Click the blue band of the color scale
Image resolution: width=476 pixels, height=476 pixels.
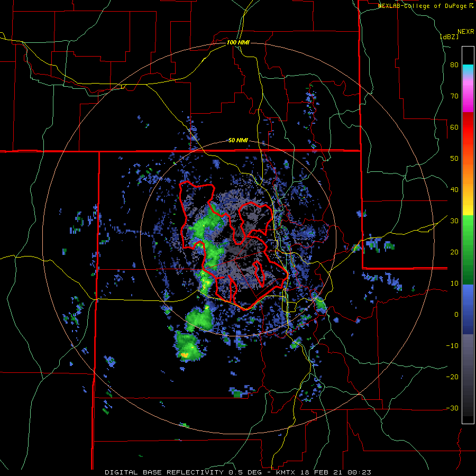(468, 309)
